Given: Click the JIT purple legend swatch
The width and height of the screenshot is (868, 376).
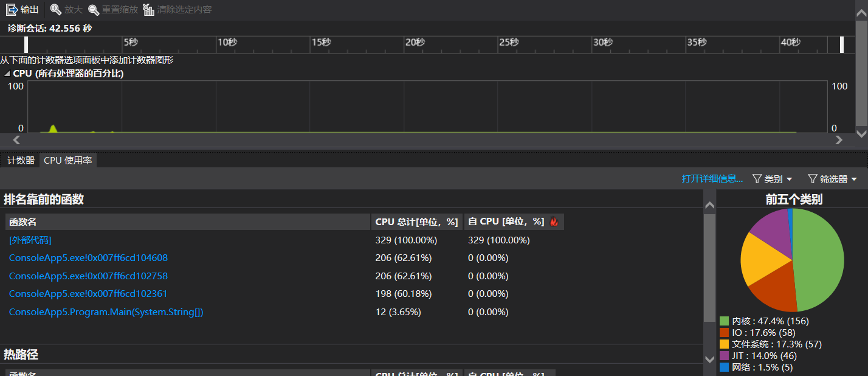Looking at the screenshot, I should tap(724, 356).
